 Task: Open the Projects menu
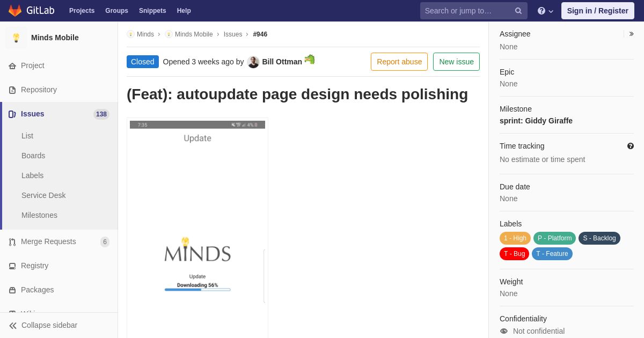pos(82,11)
